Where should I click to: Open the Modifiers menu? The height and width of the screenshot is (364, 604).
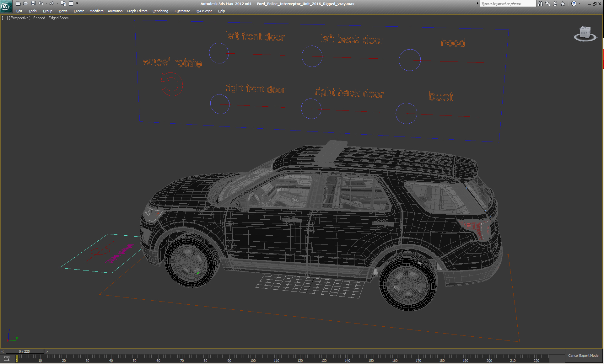pos(96,11)
